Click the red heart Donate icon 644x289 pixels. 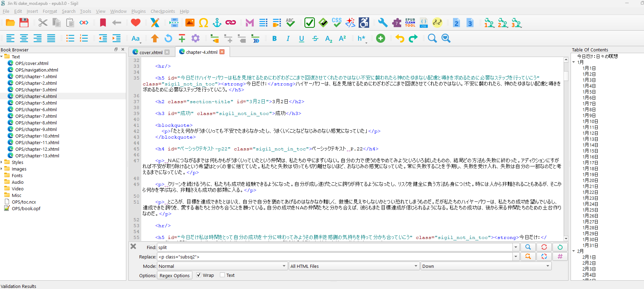click(136, 23)
